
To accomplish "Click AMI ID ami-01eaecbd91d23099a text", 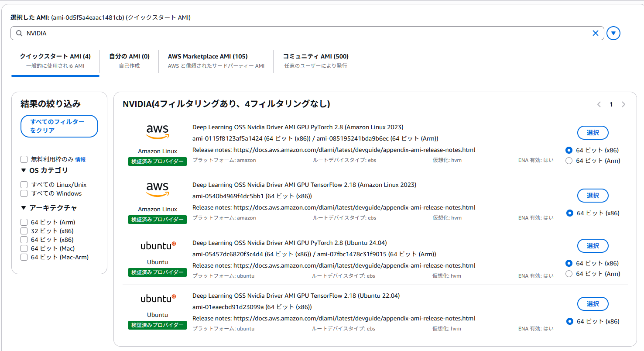I will pyautogui.click(x=228, y=307).
